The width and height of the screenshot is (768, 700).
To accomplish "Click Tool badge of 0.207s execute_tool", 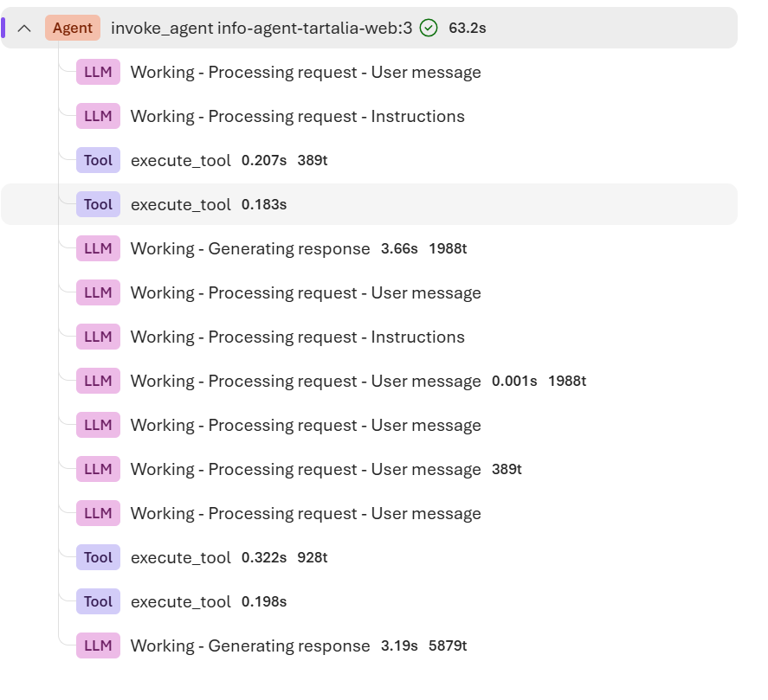I will (x=98, y=160).
